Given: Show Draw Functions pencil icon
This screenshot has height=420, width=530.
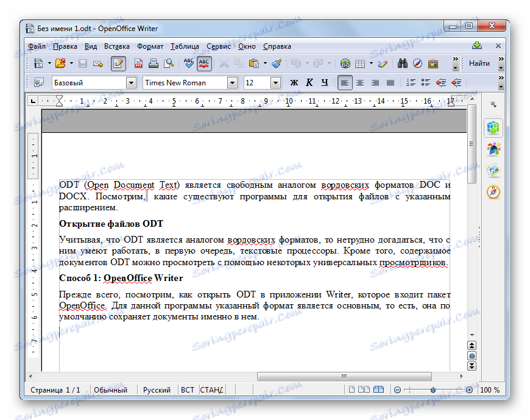Looking at the screenshot, I should pyautogui.click(x=383, y=63).
